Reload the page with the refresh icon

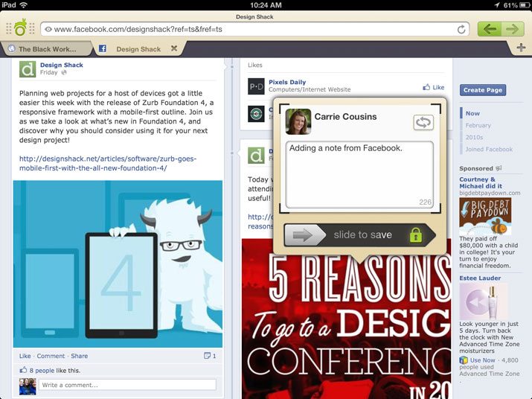click(461, 30)
